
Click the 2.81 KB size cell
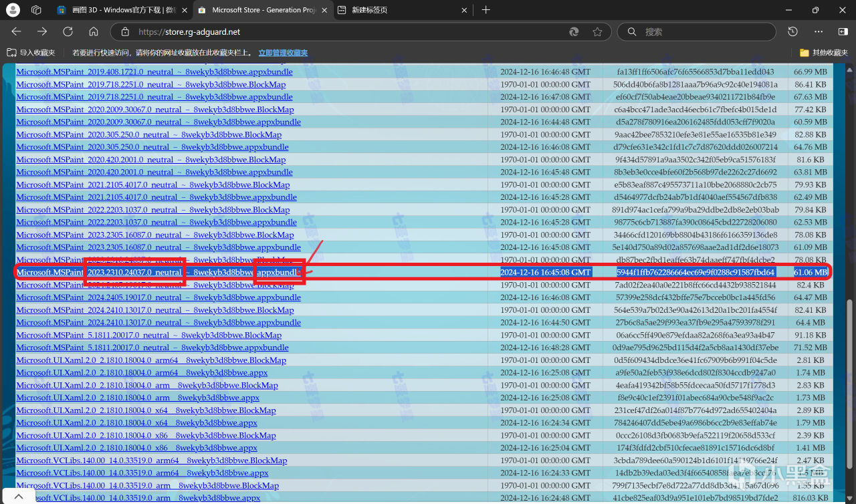pyautogui.click(x=812, y=360)
